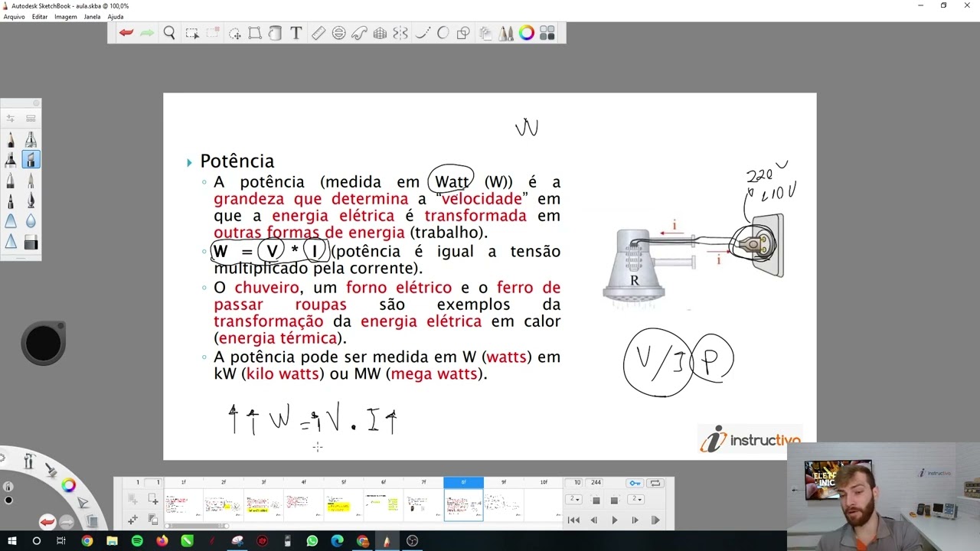Click the 3f frame marker header
The height and width of the screenshot is (551, 980).
click(x=263, y=482)
